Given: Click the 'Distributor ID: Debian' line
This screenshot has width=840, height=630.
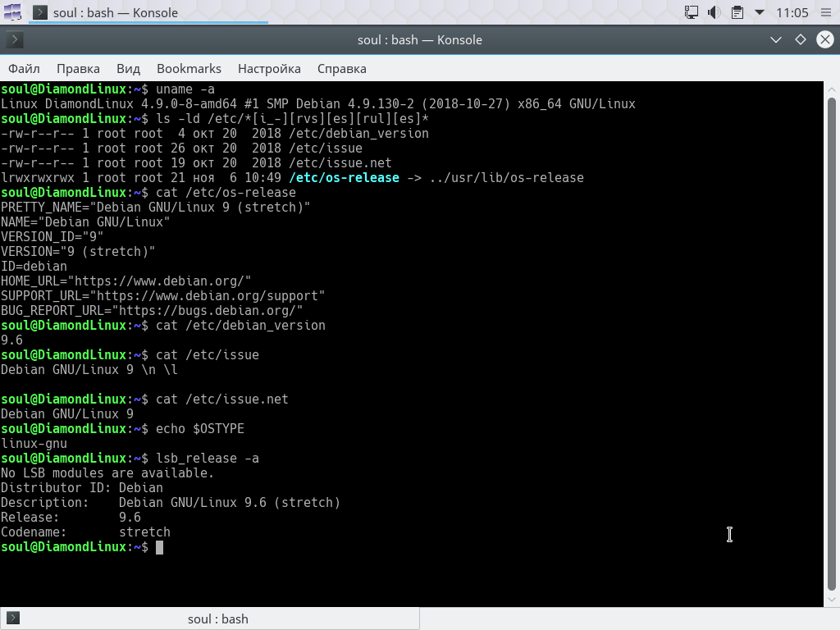Looking at the screenshot, I should point(82,488).
